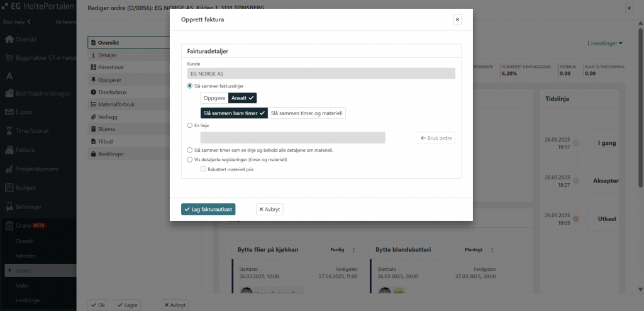Click the 'En linje' text input field
The width and height of the screenshot is (644, 311).
click(x=292, y=138)
